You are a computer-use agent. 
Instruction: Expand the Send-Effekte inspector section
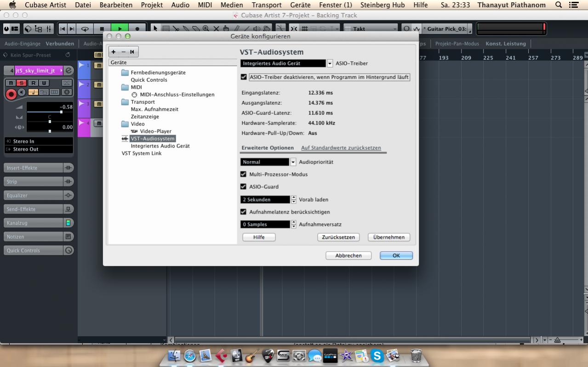coord(33,209)
